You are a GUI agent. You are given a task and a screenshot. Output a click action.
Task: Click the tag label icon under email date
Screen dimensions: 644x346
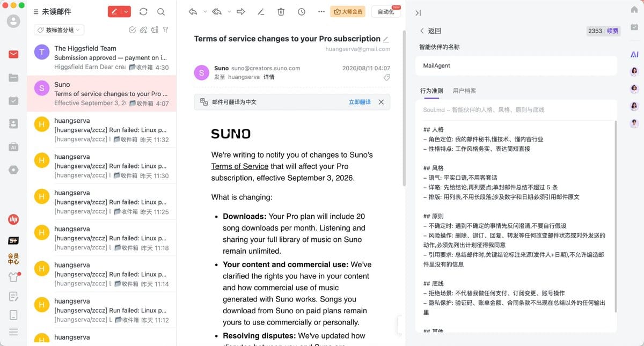[x=386, y=78]
